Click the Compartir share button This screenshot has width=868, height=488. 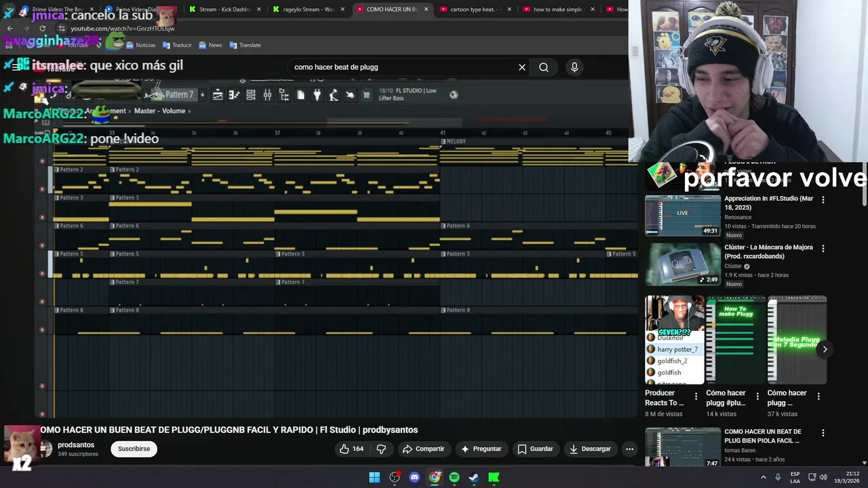tap(423, 449)
